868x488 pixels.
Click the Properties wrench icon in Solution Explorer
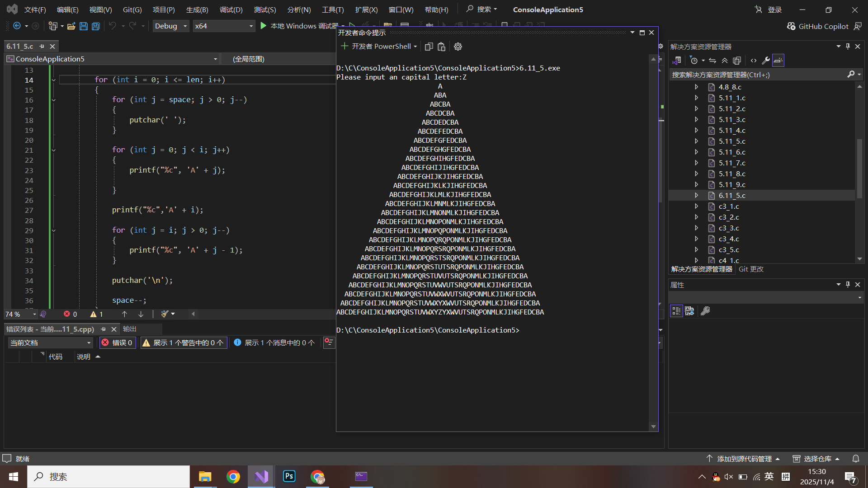click(x=766, y=61)
